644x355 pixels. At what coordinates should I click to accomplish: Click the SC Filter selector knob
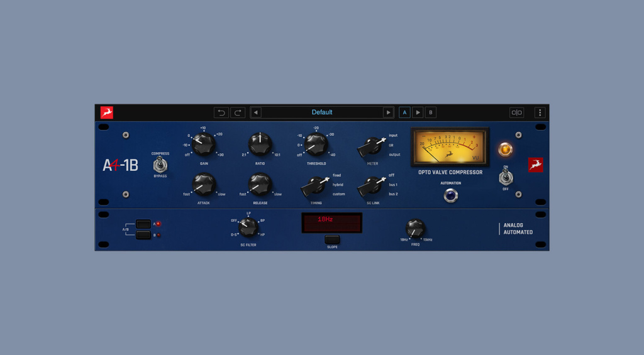tap(248, 227)
